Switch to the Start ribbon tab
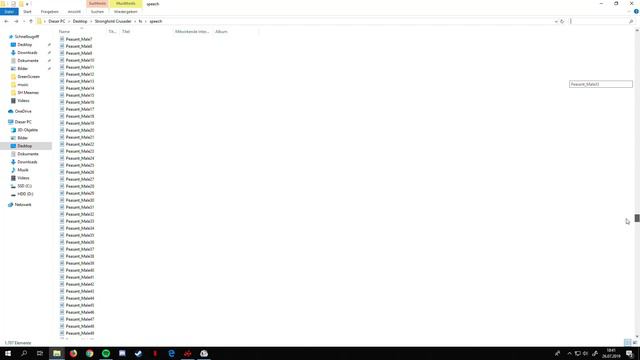The width and height of the screenshot is (640, 360). [x=27, y=12]
